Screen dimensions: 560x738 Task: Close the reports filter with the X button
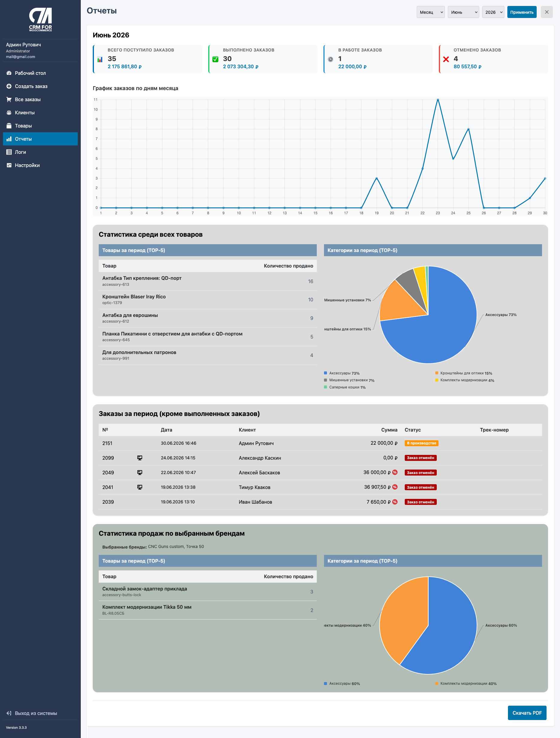click(547, 12)
